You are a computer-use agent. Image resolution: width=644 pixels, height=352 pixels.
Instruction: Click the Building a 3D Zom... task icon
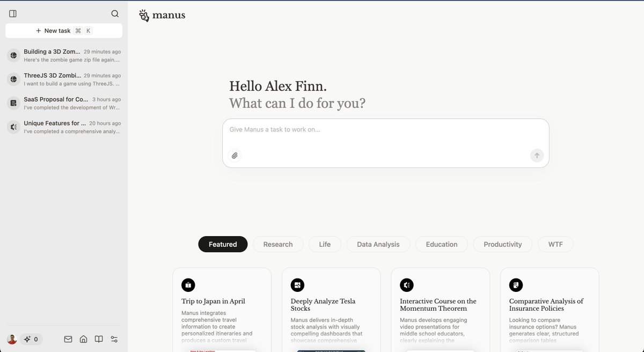click(13, 55)
